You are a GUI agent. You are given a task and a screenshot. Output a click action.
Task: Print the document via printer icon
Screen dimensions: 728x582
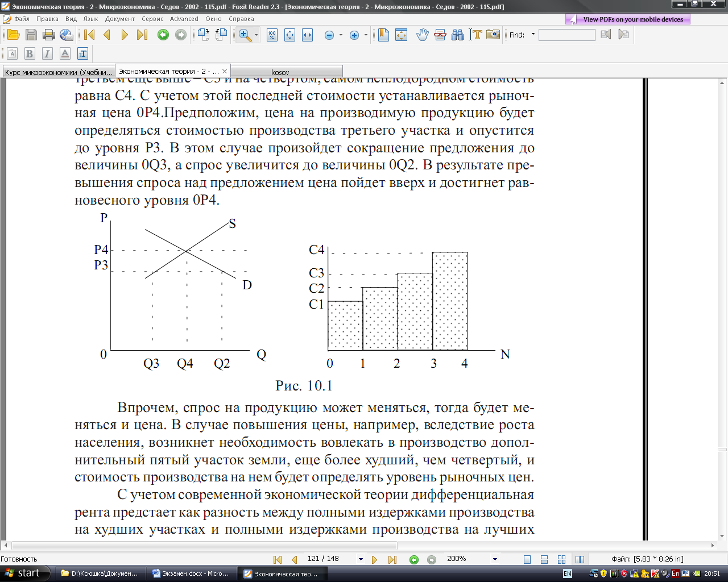point(49,35)
